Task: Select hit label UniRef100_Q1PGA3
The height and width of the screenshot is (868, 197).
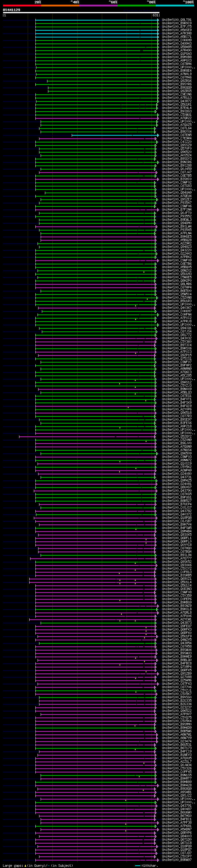Action: [177, 54]
